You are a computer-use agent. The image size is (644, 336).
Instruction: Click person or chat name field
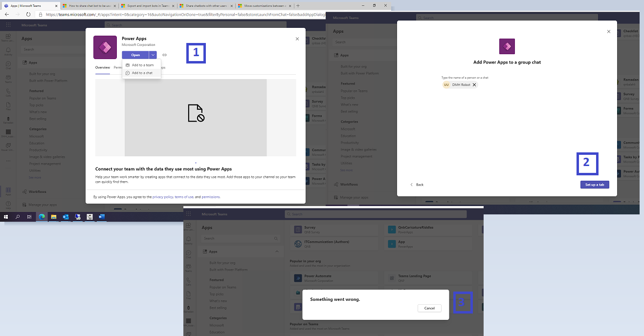coord(507,84)
